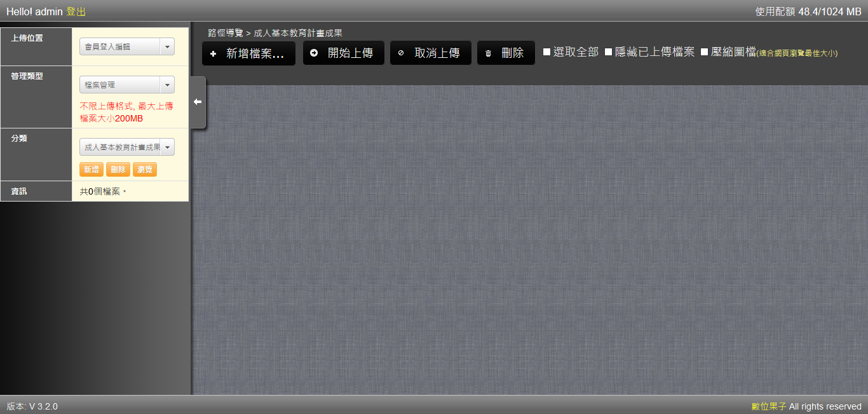Click the orange 瀏覽 browse button

pyautogui.click(x=145, y=170)
